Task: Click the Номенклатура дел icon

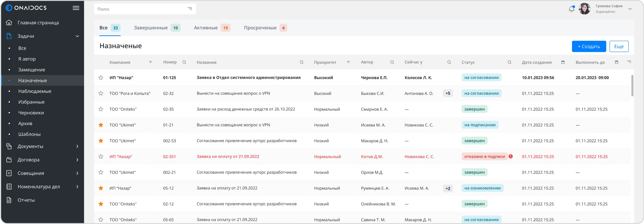Action: pos(9,187)
